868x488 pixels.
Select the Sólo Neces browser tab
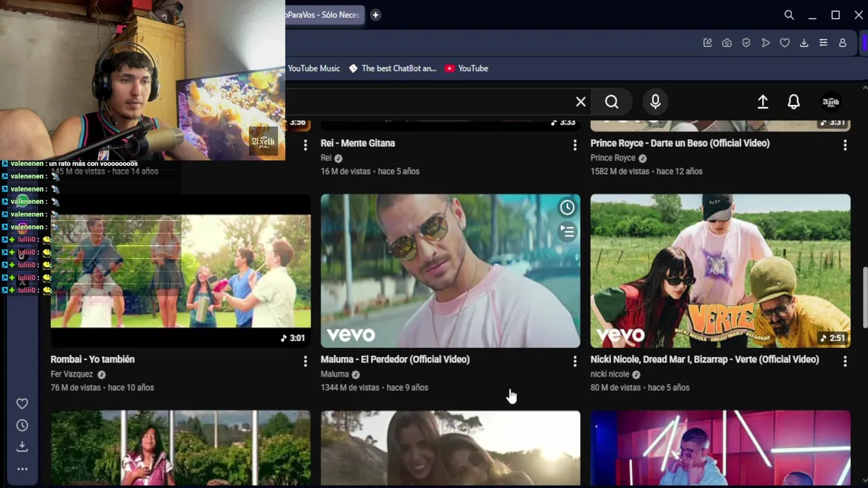[323, 15]
